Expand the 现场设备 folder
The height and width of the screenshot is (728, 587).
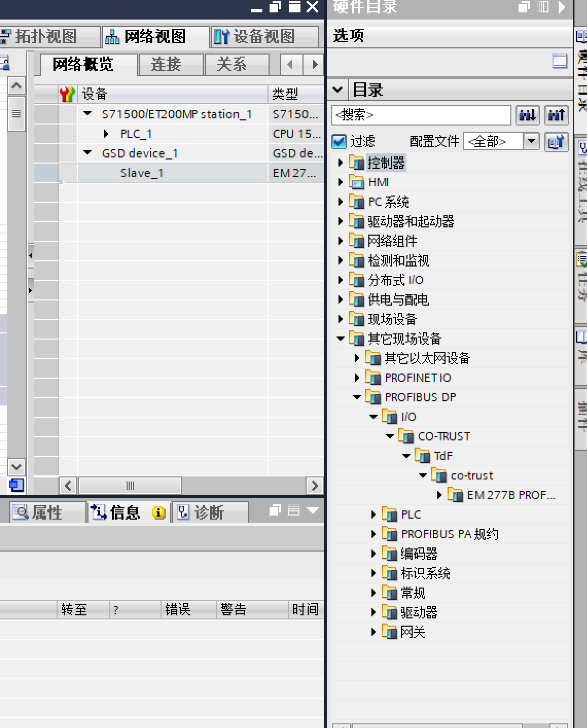(x=340, y=319)
